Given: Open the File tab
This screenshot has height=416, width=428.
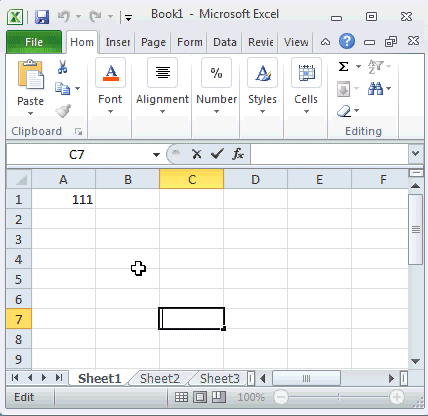Looking at the screenshot, I should [34, 42].
